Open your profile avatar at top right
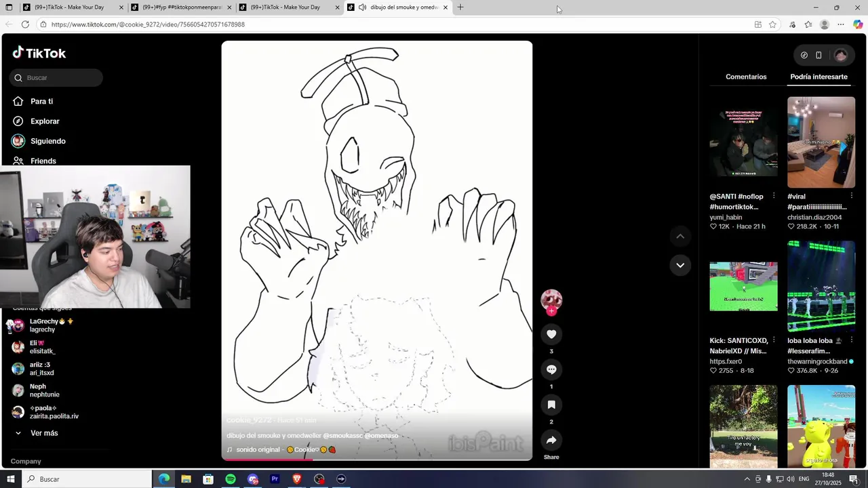Image resolution: width=868 pixels, height=488 pixels. click(x=841, y=55)
